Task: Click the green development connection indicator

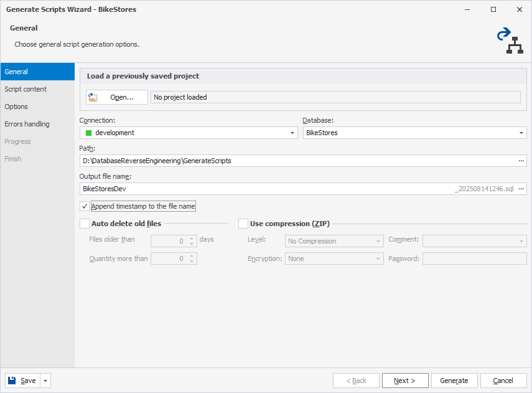Action: coord(88,133)
